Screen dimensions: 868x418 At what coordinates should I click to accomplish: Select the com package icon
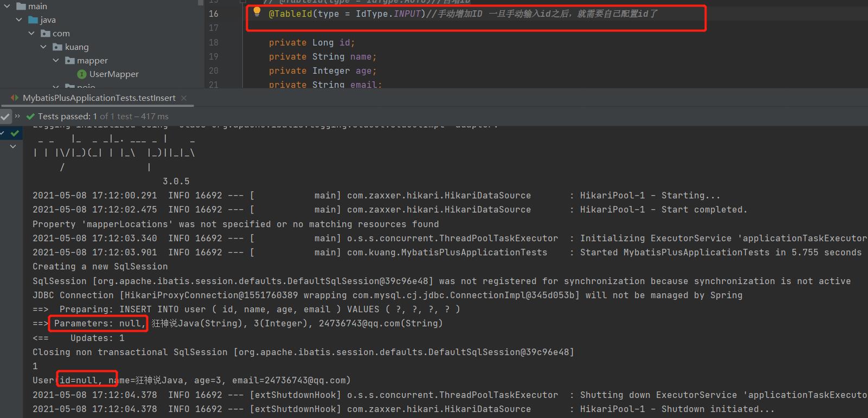(x=46, y=33)
